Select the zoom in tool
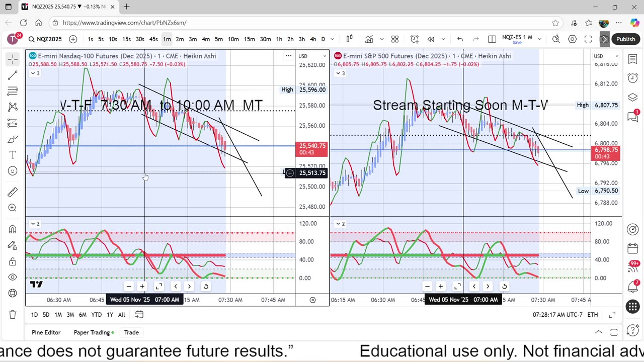 (x=13, y=208)
